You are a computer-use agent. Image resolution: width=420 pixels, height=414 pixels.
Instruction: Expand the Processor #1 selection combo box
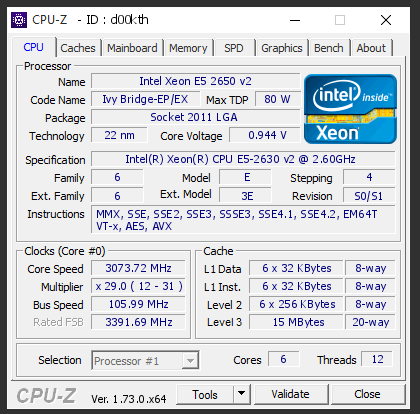[x=145, y=360]
